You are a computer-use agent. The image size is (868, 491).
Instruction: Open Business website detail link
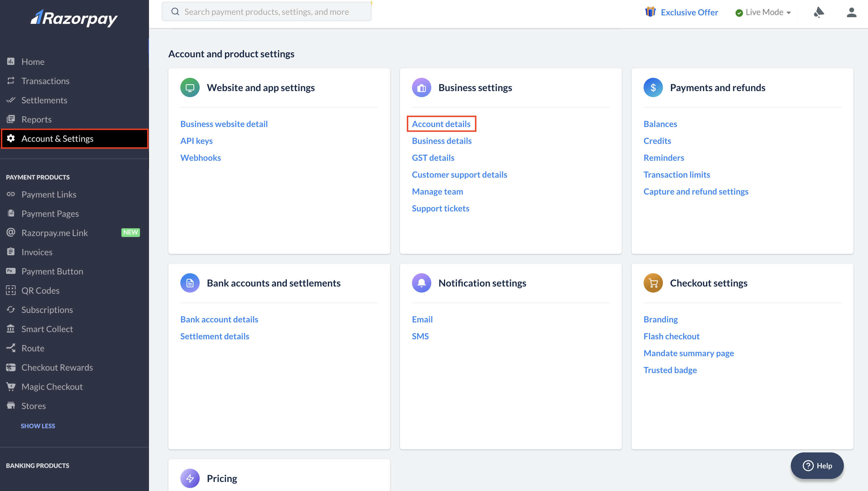[224, 124]
